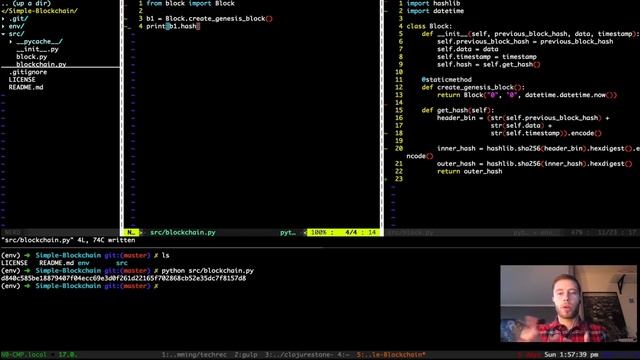640x360 pixels.
Task: Open __init__.py in the file tree
Action: [38, 49]
